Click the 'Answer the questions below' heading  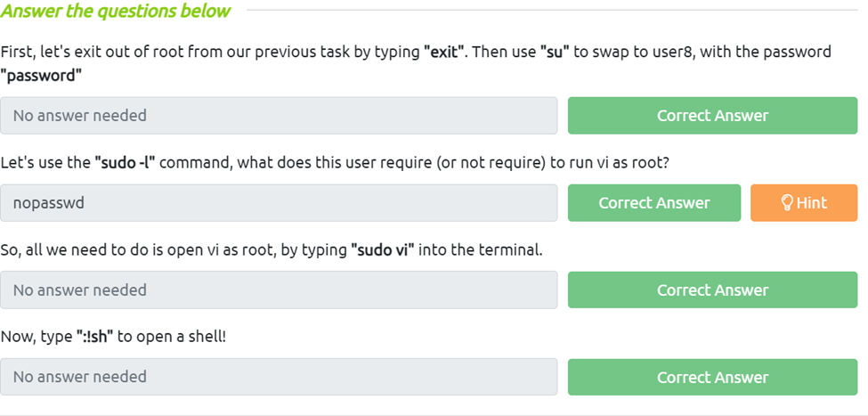116,12
